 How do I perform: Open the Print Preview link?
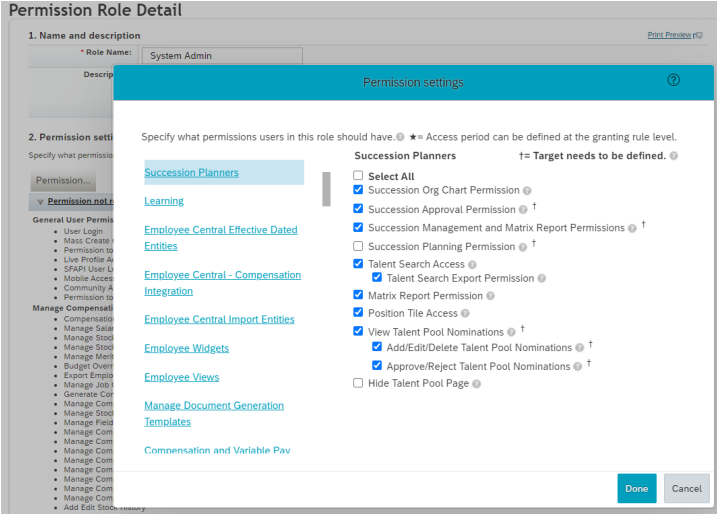tap(669, 35)
